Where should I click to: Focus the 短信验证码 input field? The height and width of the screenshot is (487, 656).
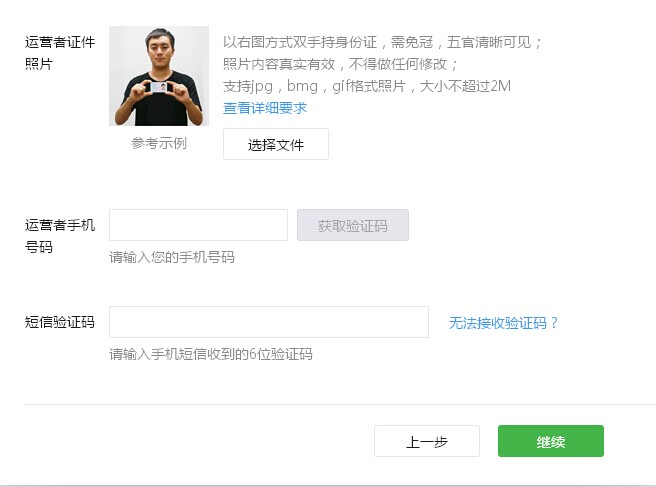point(268,322)
